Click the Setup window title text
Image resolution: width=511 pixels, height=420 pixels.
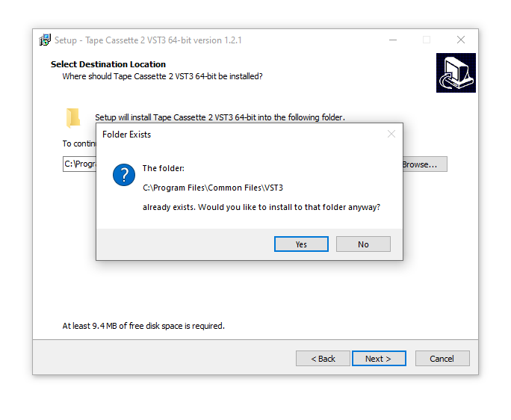[x=148, y=40]
